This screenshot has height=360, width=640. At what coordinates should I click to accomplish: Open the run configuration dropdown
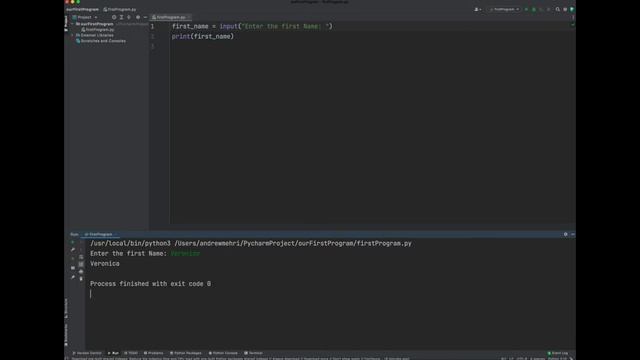[504, 9]
